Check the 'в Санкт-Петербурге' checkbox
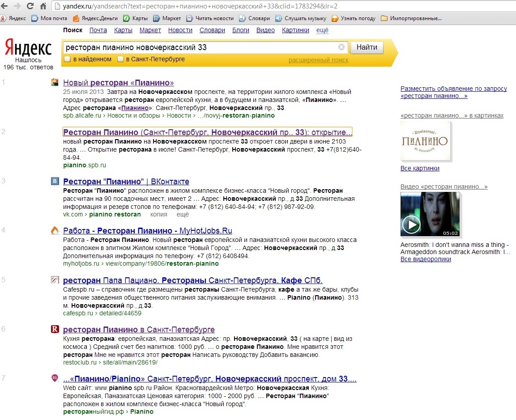The height and width of the screenshot is (420, 516). click(120, 59)
